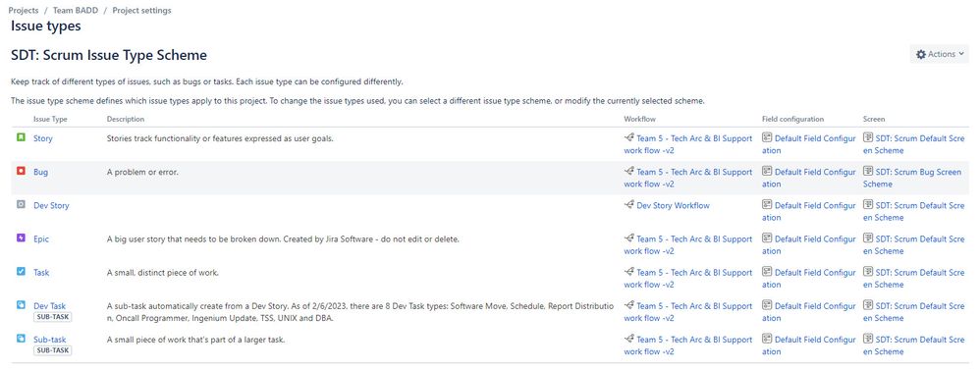This screenshot has height=370, width=980.
Task: Open the Task issue type link
Action: pyautogui.click(x=41, y=273)
